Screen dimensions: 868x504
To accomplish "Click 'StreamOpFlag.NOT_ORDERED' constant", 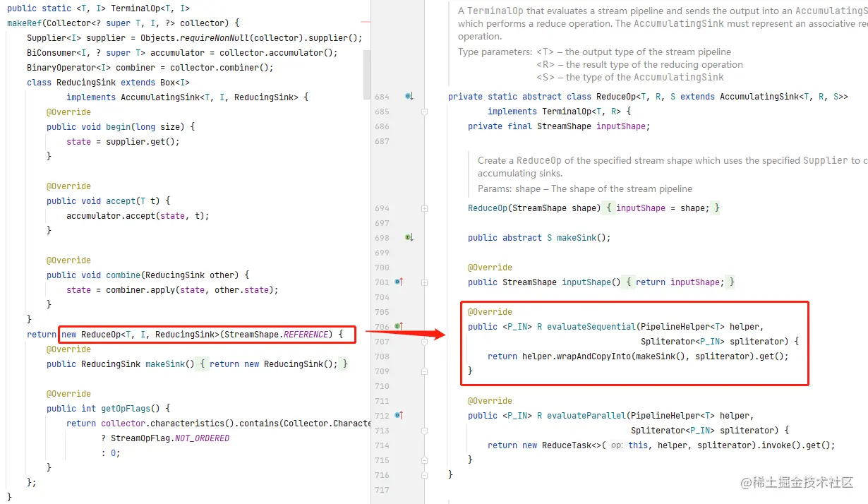I will coord(169,438).
